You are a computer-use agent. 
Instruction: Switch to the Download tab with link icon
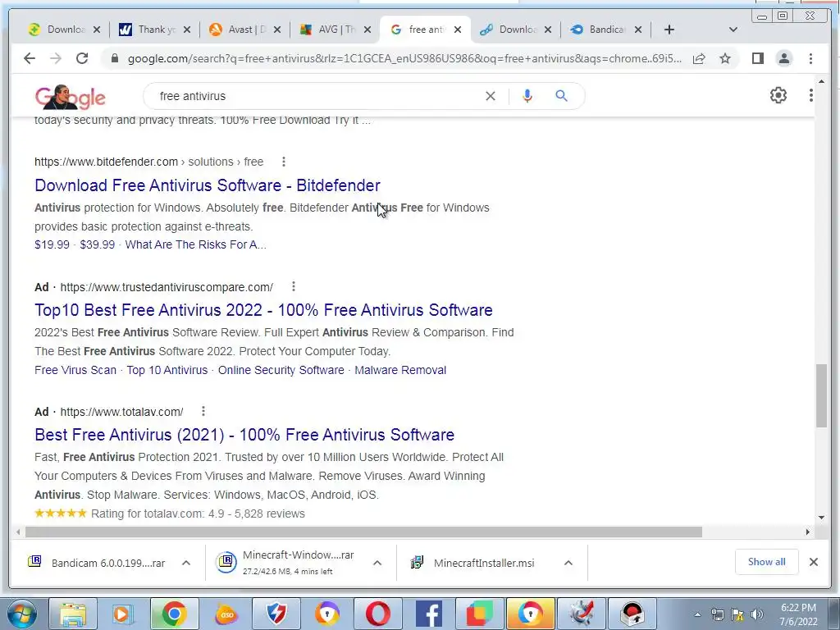coord(516,30)
